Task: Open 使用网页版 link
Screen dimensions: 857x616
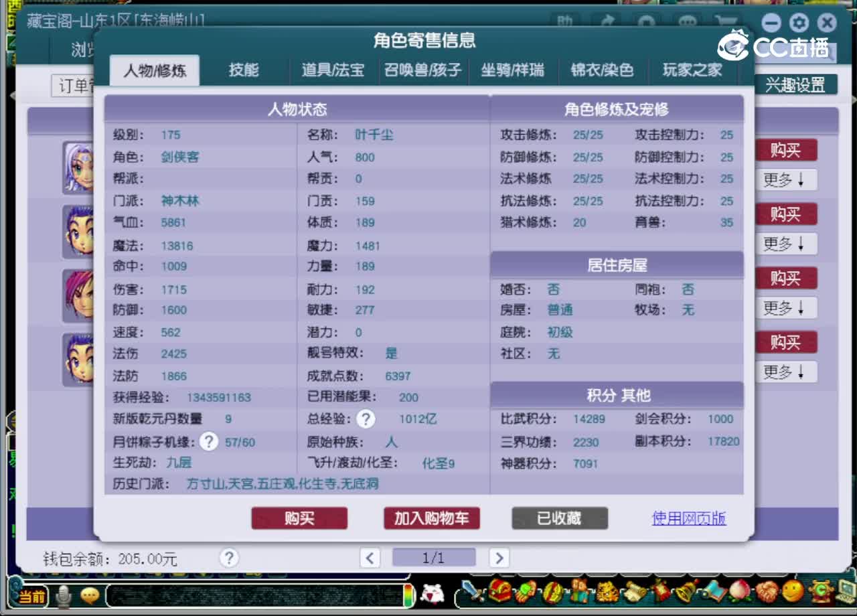Action: (688, 517)
